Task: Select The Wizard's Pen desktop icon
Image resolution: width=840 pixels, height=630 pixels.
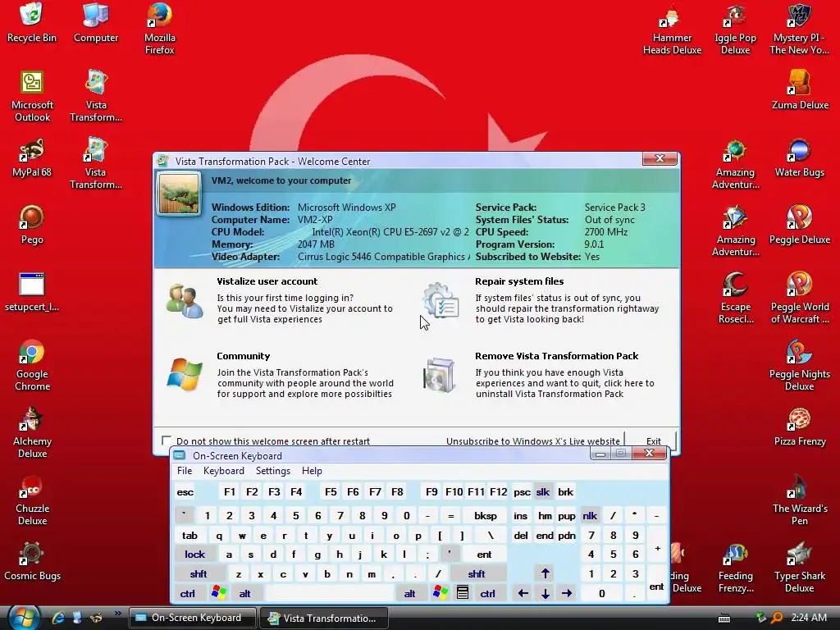Action: (799, 500)
